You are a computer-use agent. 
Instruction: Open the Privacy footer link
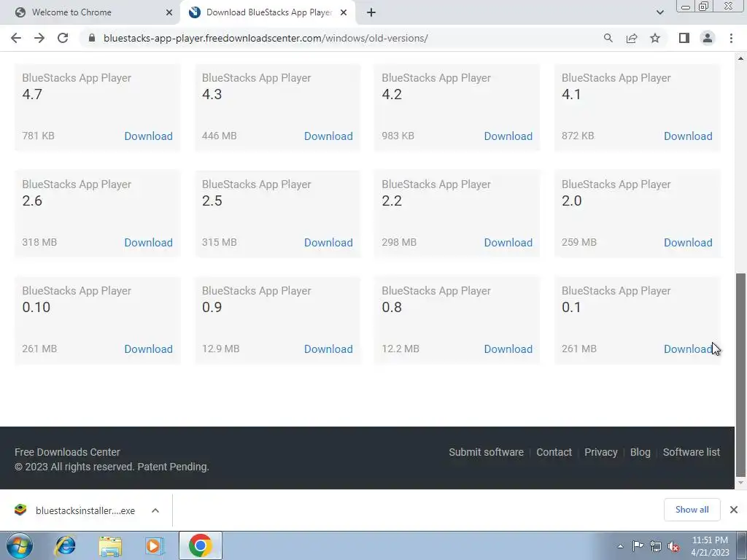pos(601,452)
